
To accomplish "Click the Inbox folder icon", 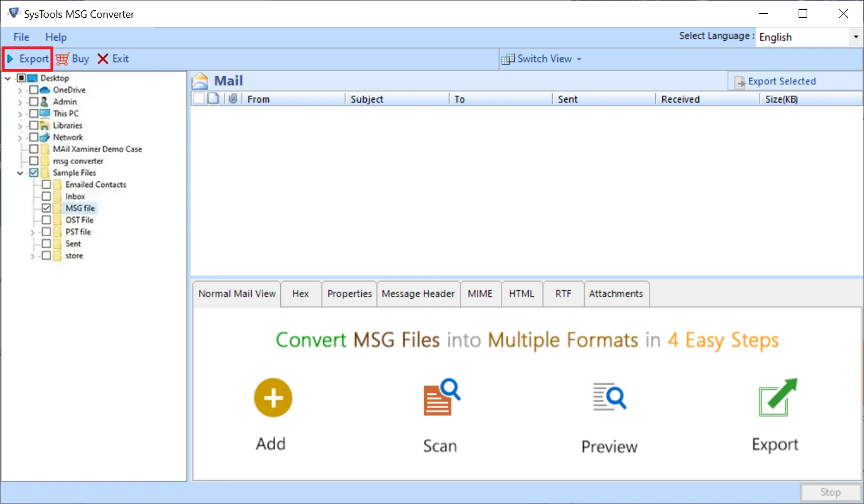I will 57,197.
